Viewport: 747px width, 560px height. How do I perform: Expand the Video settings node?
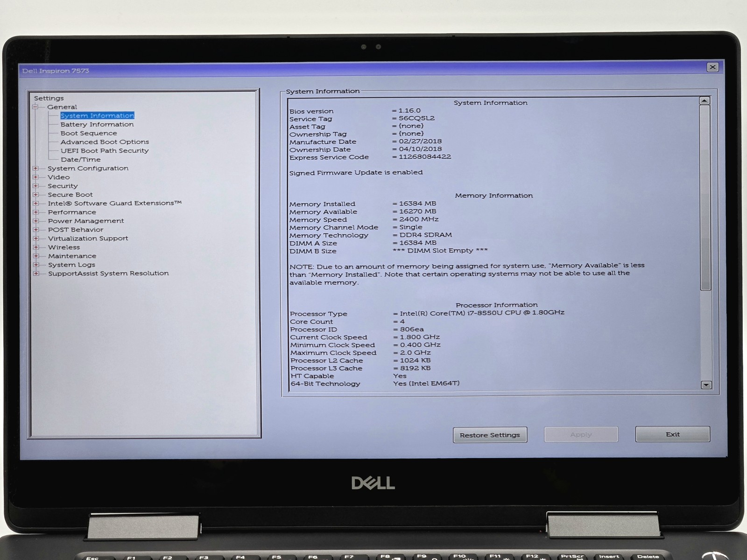click(35, 177)
